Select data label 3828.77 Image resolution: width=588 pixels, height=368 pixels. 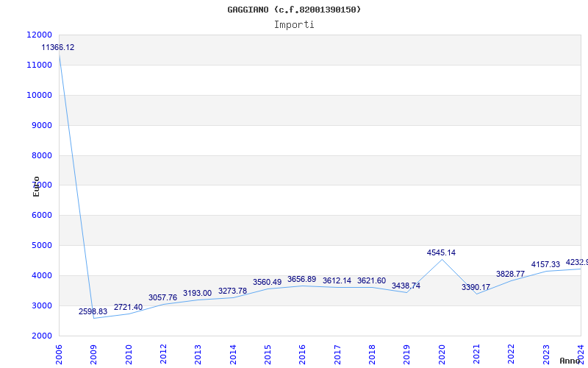(x=510, y=274)
